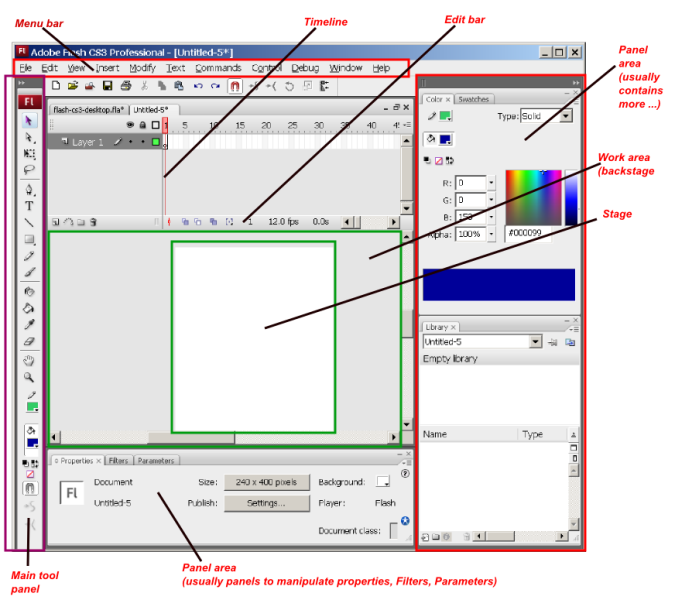Image resolution: width=675 pixels, height=600 pixels.
Task: Switch to the Swatches tab
Action: pos(474,99)
